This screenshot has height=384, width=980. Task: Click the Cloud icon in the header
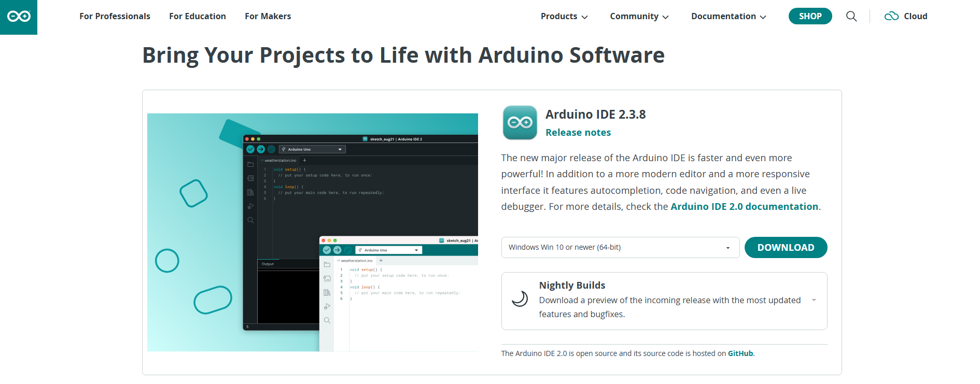[891, 16]
